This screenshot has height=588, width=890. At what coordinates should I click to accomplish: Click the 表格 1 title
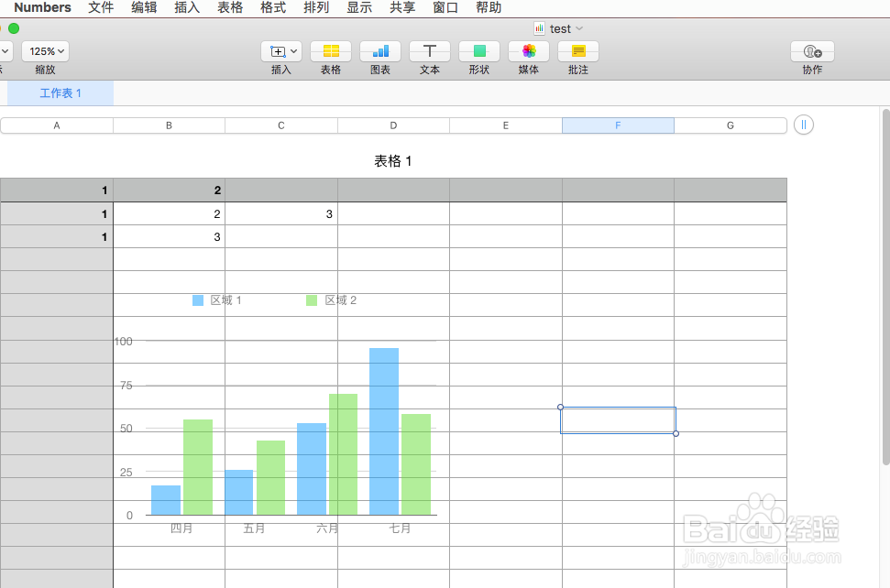click(x=392, y=160)
